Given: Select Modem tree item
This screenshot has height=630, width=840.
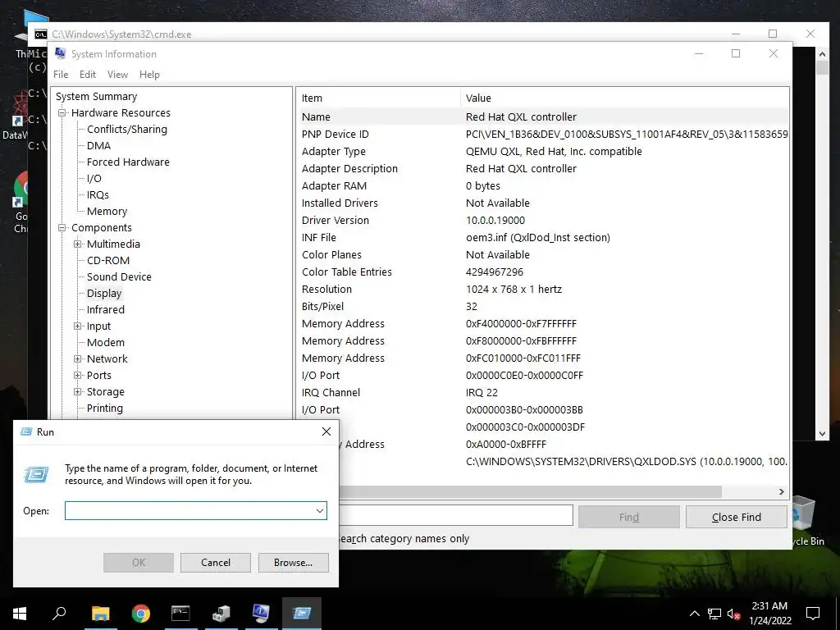Looking at the screenshot, I should coord(106,342).
